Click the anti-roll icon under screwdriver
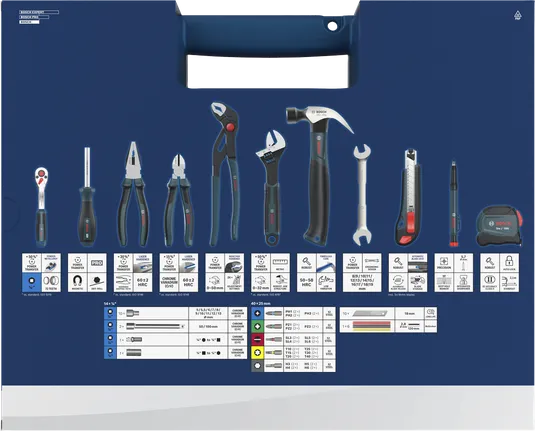 point(97,282)
